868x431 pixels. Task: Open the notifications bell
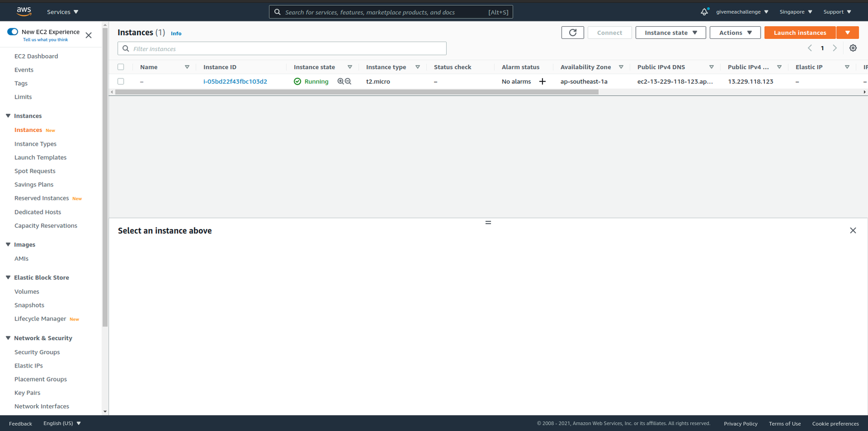tap(704, 12)
